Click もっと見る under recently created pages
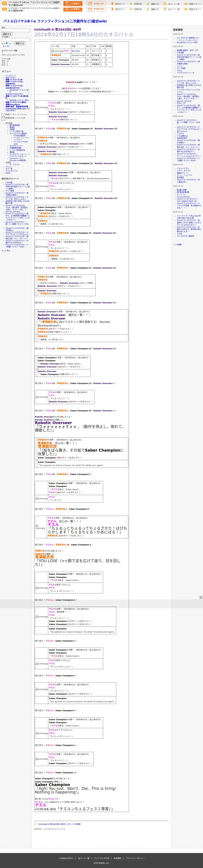The width and height of the screenshot is (203, 868). click(x=6, y=250)
